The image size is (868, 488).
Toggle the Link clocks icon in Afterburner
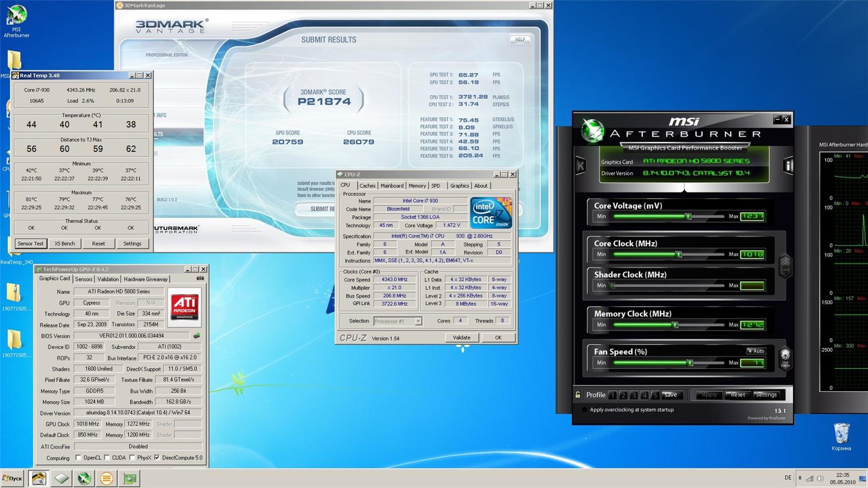785,266
